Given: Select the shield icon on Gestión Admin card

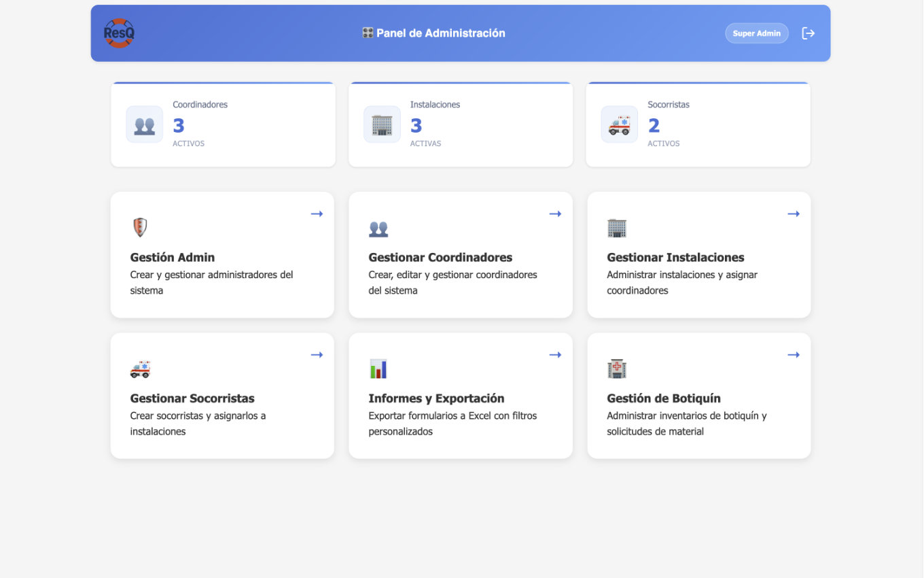Looking at the screenshot, I should [x=139, y=227].
